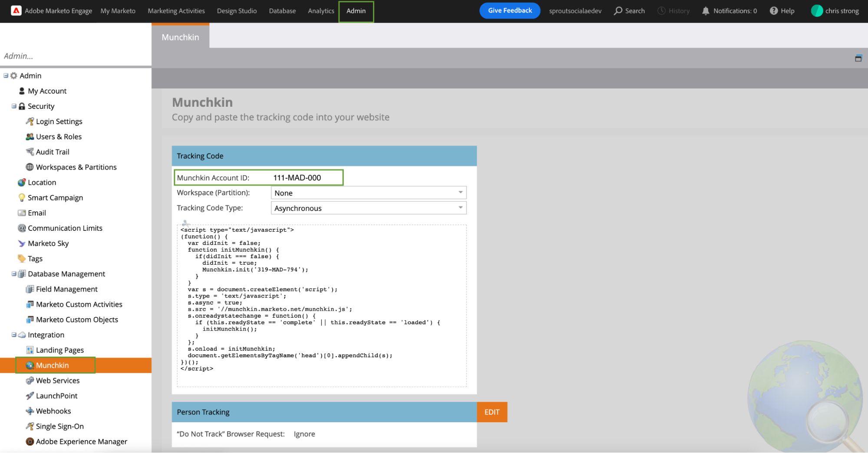
Task: Collapse the Database Management tree node
Action: (x=13, y=273)
